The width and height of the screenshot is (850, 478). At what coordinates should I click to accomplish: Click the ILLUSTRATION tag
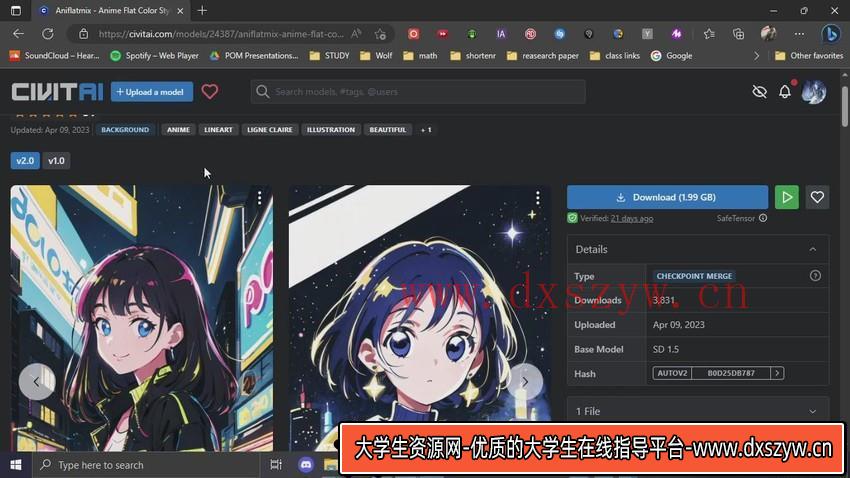331,130
